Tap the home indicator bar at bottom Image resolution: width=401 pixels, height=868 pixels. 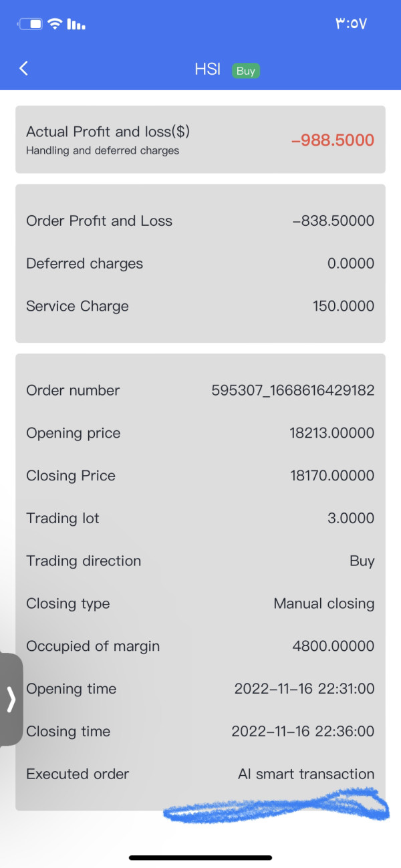click(200, 857)
